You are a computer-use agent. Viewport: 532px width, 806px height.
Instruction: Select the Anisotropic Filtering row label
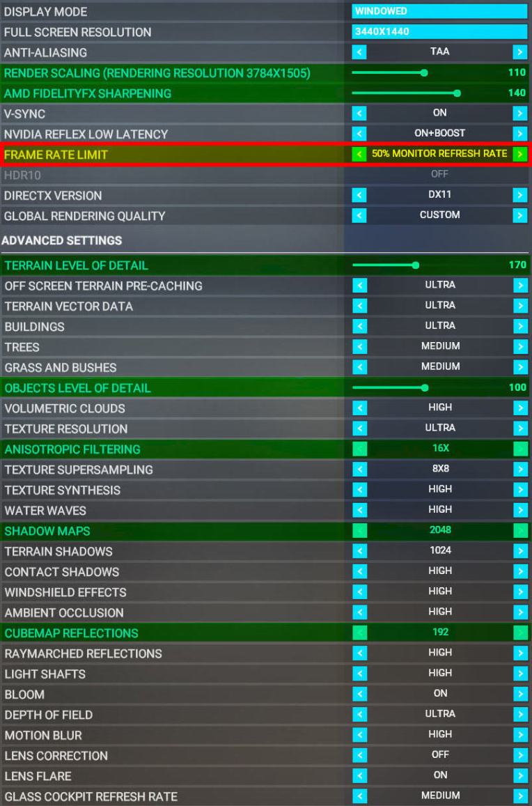[72, 449]
